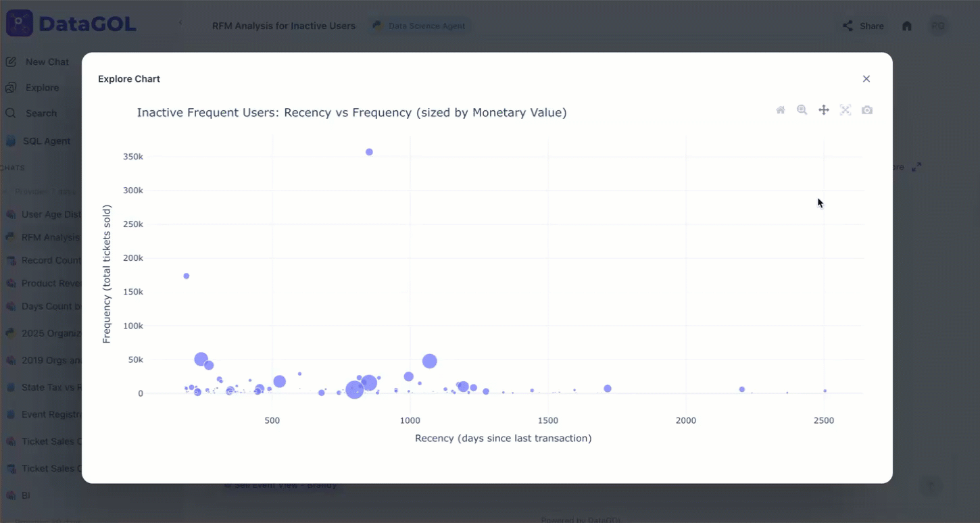980x523 pixels.
Task: Click the Home icon in the top bar
Action: (907, 26)
